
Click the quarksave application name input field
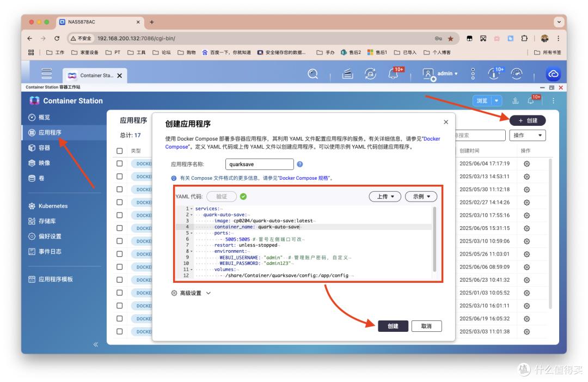[x=260, y=163]
